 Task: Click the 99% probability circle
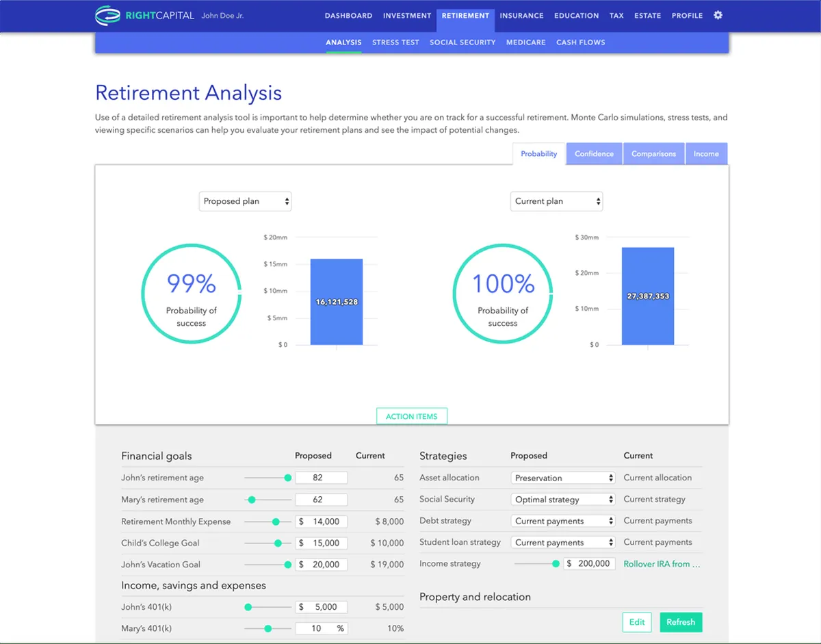[192, 294]
